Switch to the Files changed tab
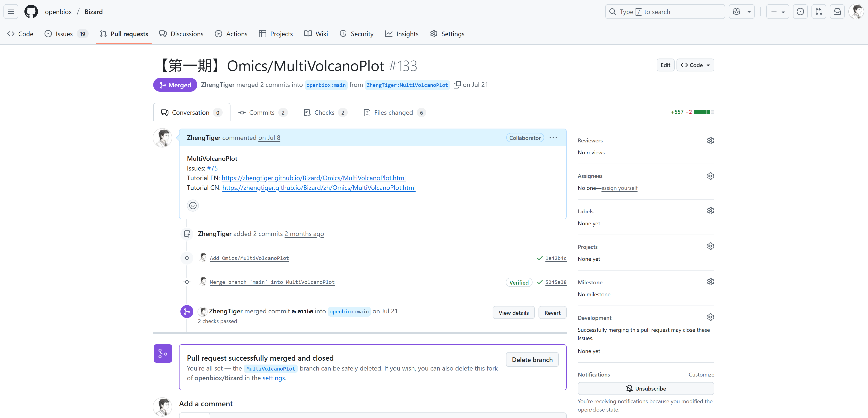868x418 pixels. 393,112
